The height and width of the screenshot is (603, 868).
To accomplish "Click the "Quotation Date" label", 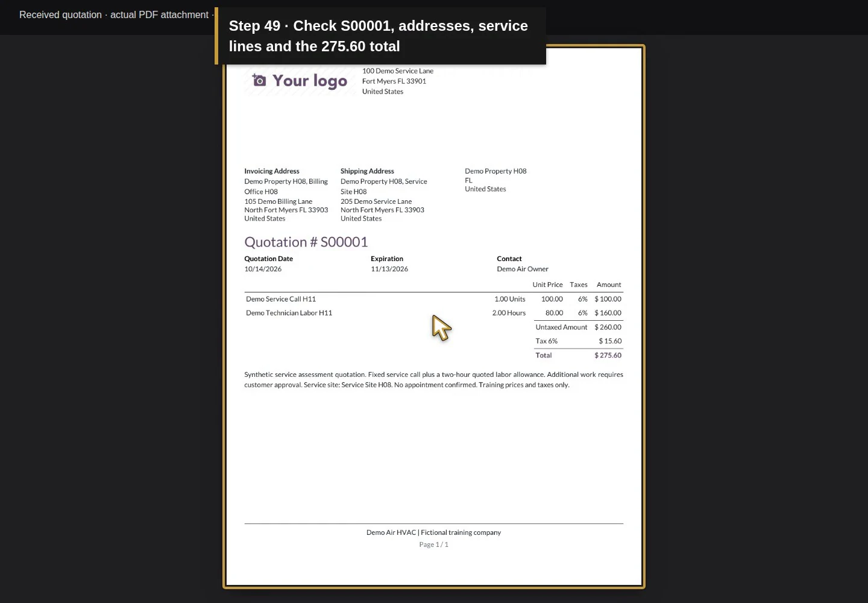I will (x=269, y=259).
